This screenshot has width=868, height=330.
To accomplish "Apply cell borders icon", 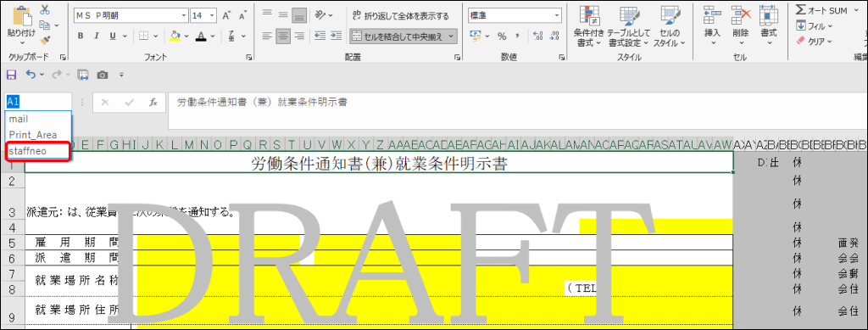I will [143, 36].
